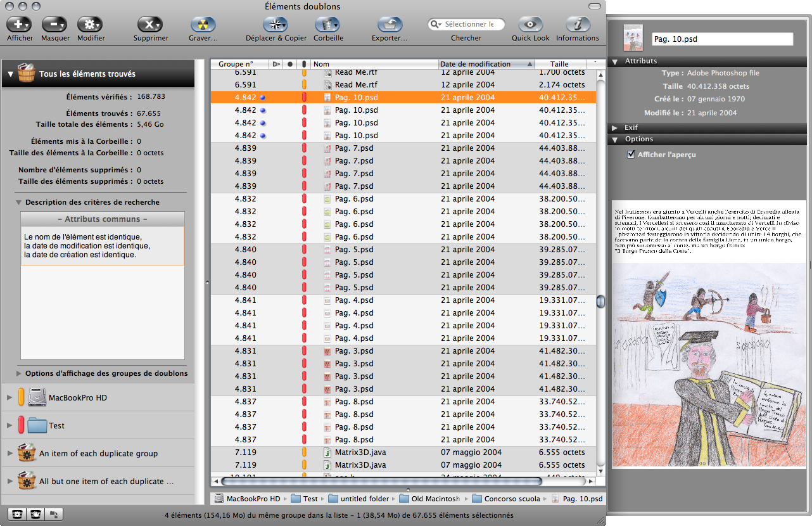Toggle the Afficher l'aperçu checkbox
Screen dimensions: 812x526
click(x=631, y=155)
